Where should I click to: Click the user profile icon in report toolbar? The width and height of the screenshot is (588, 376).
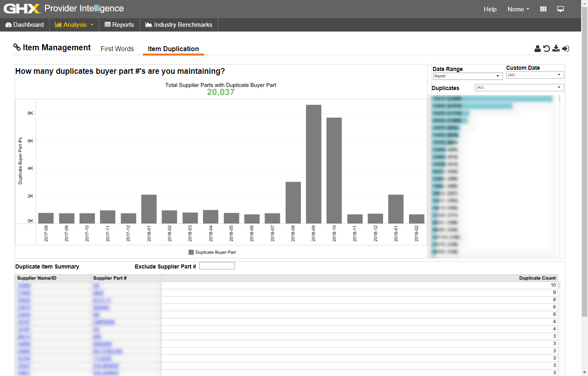(x=537, y=49)
